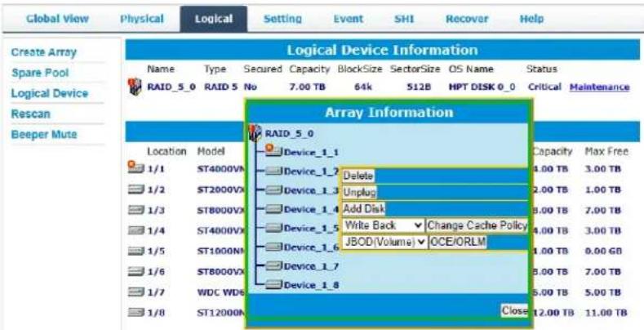Click the disk icon for Device_1_2
The height and width of the screenshot is (330, 644).
point(273,171)
